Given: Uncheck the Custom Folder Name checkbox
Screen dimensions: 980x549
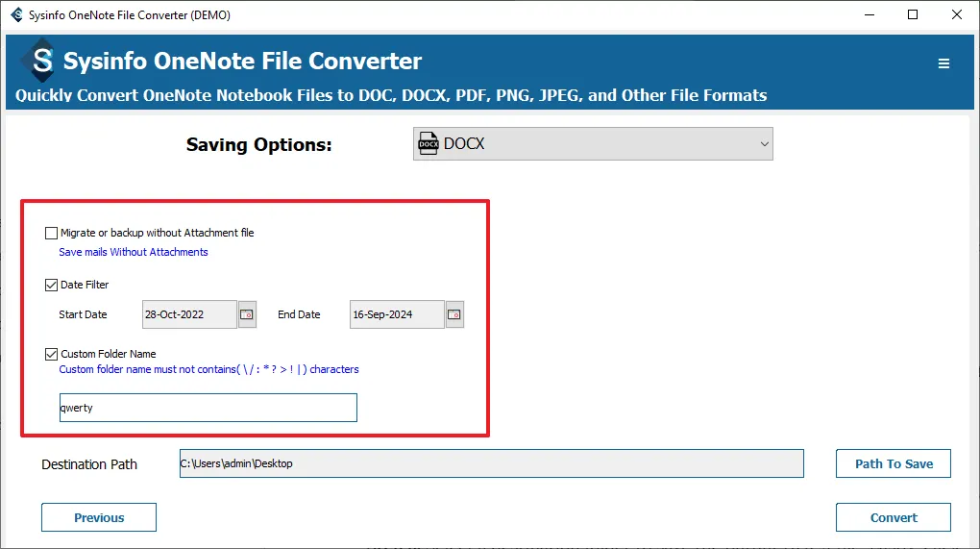Looking at the screenshot, I should 51,355.
